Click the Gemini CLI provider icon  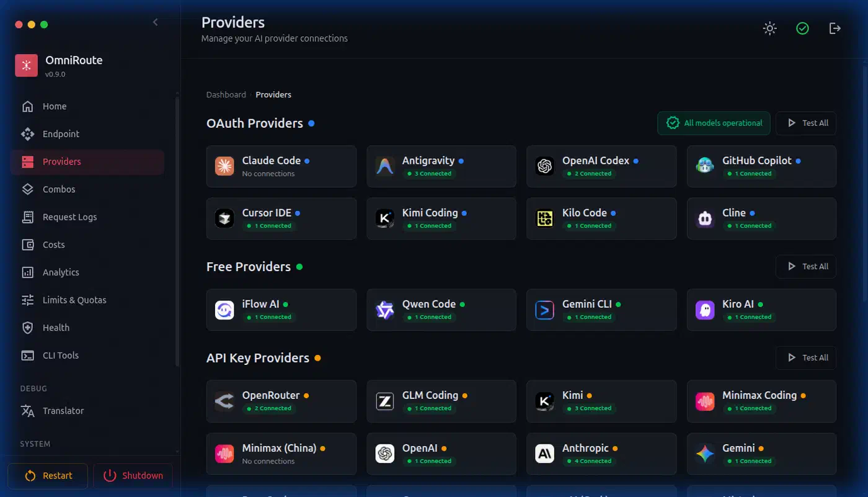(x=545, y=310)
